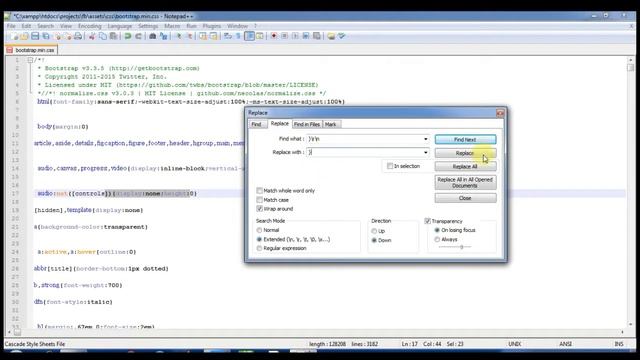The width and height of the screenshot is (640, 360).
Task: Click the Replace All button
Action: (465, 167)
